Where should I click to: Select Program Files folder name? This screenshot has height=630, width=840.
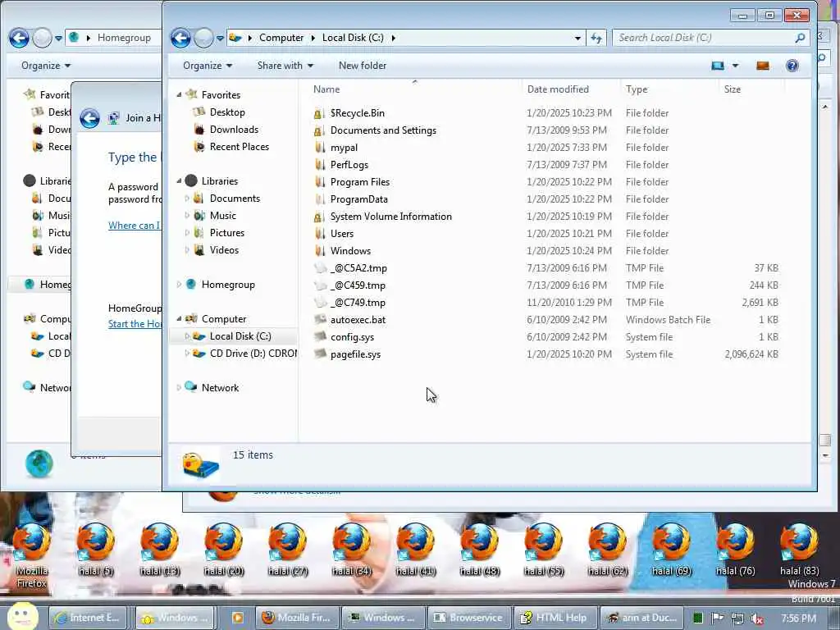360,181
